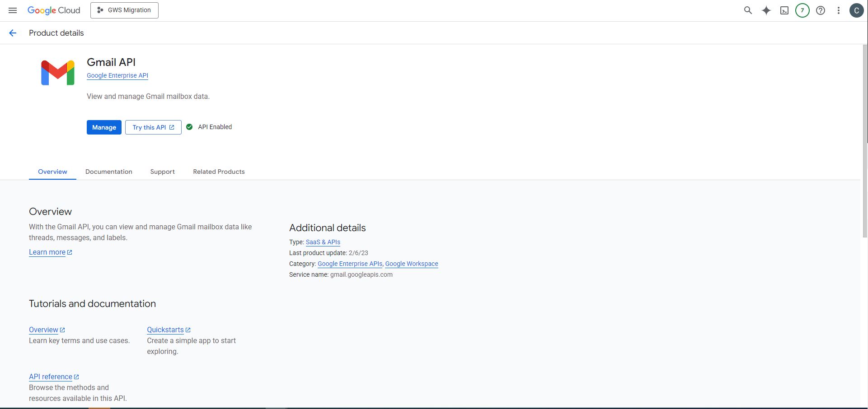Click the Google Cloud logo
The height and width of the screenshot is (409, 868).
click(54, 10)
